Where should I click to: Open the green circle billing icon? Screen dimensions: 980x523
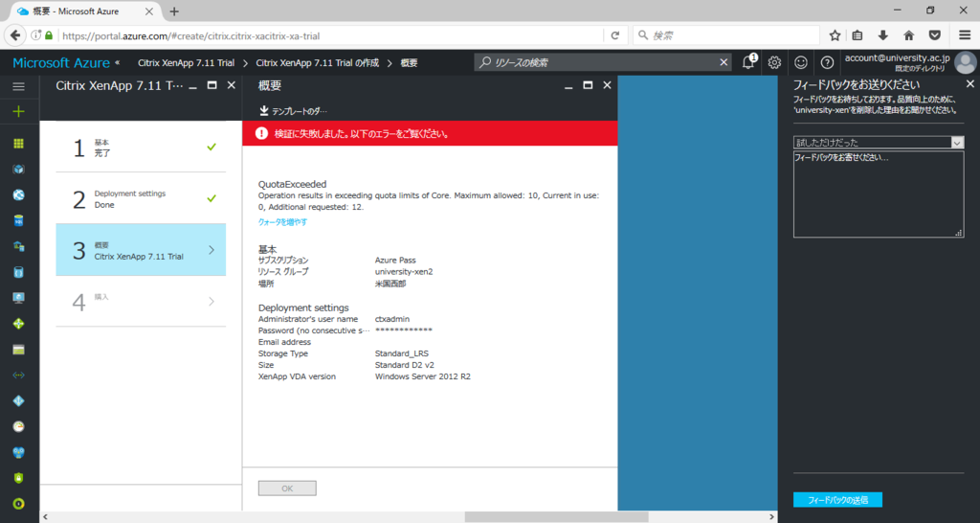pos(19,504)
